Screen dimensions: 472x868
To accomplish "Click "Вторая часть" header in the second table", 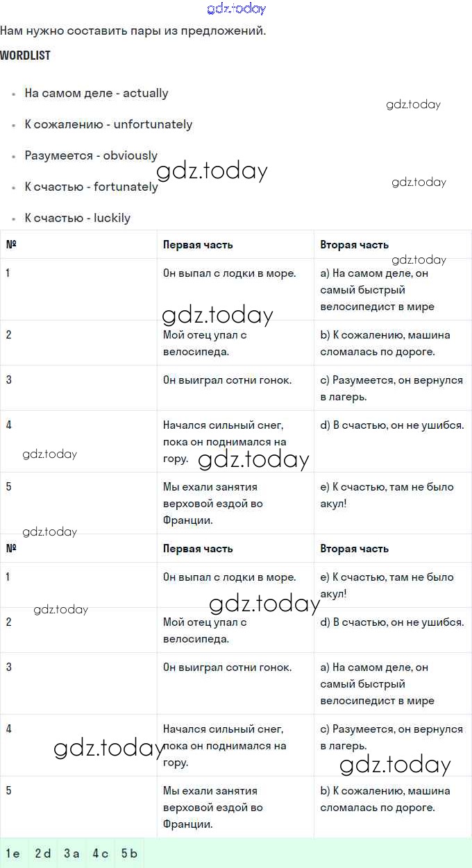I will coord(354,549).
